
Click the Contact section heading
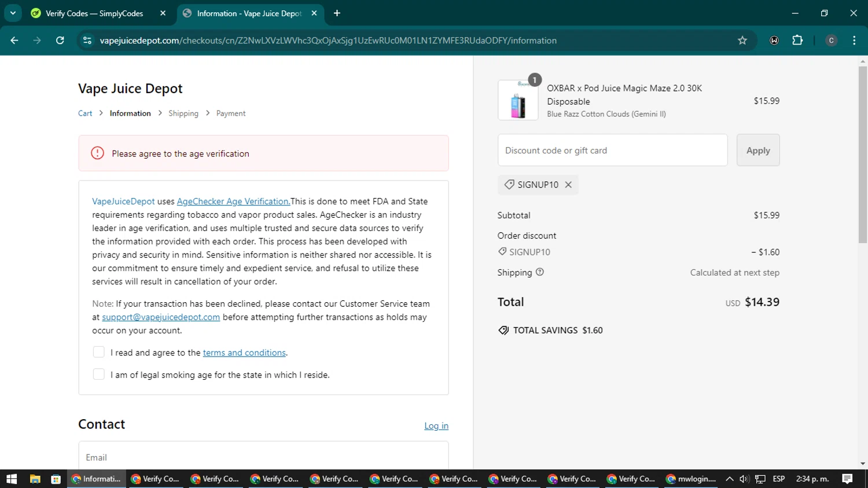[x=102, y=424]
